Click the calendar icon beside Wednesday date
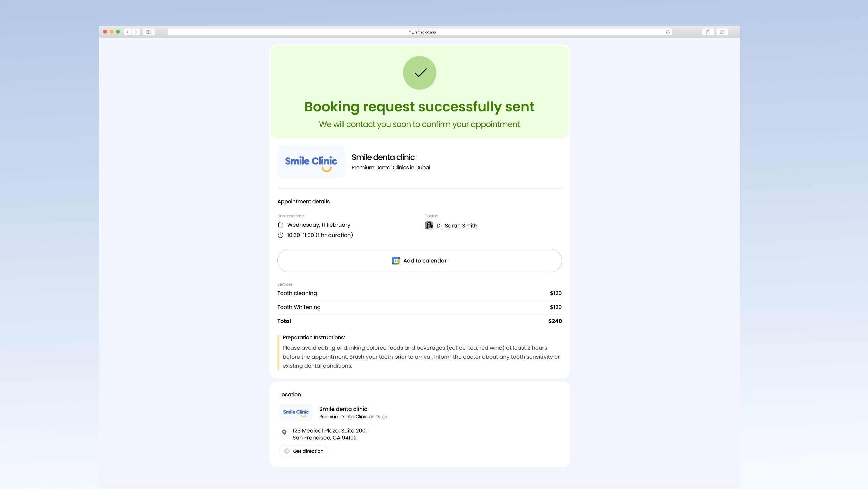The height and width of the screenshot is (489, 868). point(281,225)
